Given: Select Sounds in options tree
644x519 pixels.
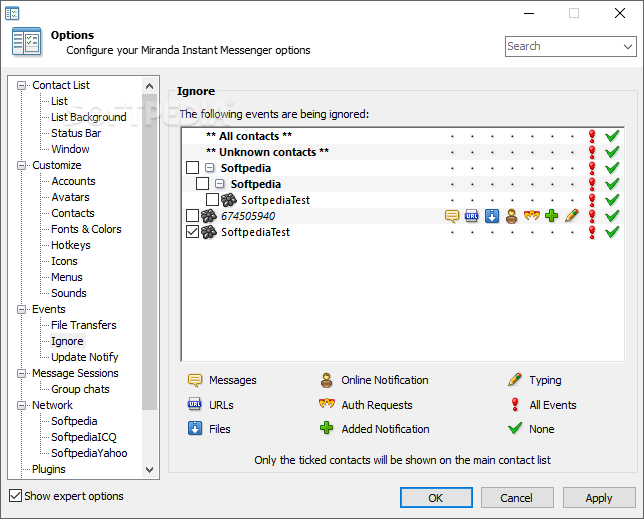Looking at the screenshot, I should click(69, 293).
